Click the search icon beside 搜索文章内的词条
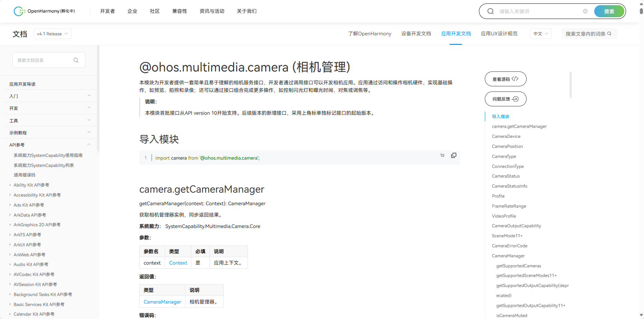Viewport: 644px width, 319px height. click(x=609, y=33)
